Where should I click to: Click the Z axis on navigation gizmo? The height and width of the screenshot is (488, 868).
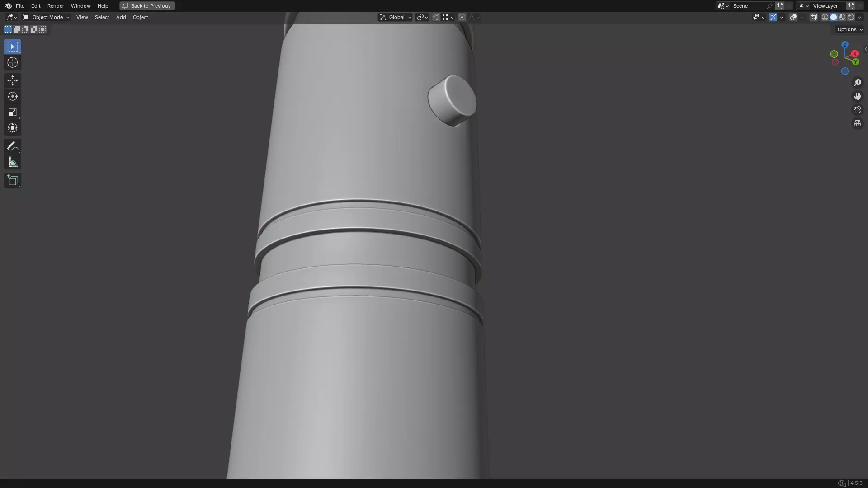845,45
